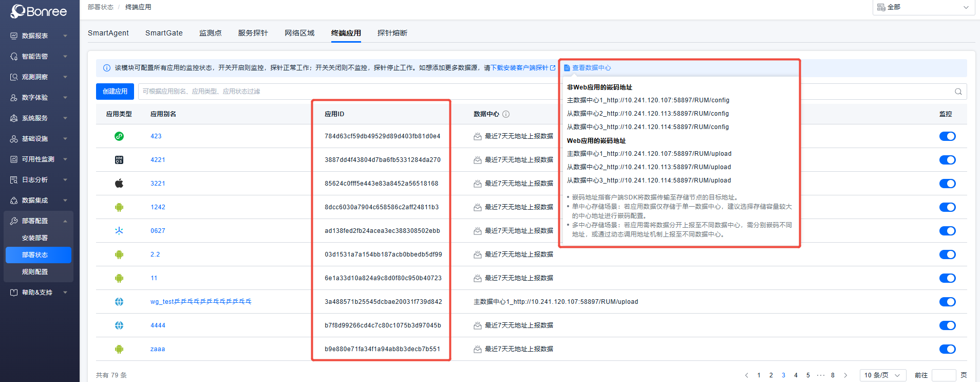
Task: Click the Android icon for app 1242
Action: (x=119, y=207)
